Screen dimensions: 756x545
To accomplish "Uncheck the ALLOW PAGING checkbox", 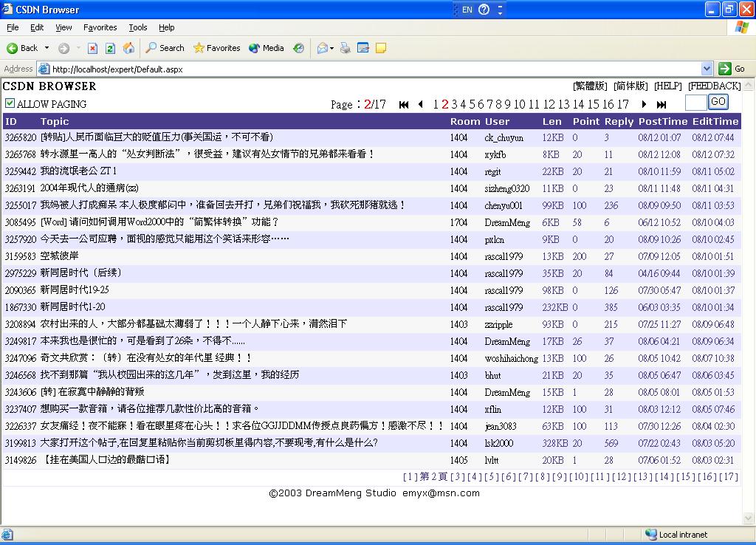I will coord(10,103).
